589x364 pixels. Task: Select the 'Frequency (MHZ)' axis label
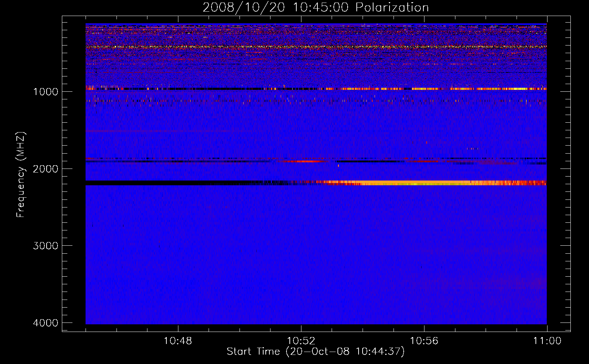tap(21, 175)
